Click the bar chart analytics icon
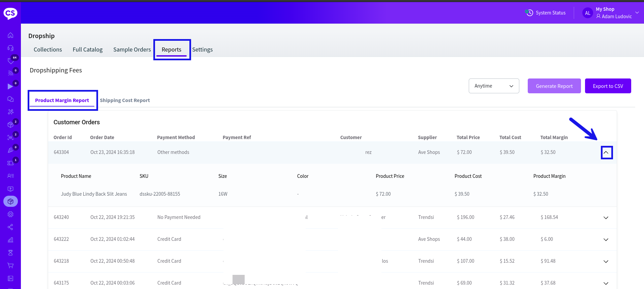This screenshot has width=644, height=289. 10,240
